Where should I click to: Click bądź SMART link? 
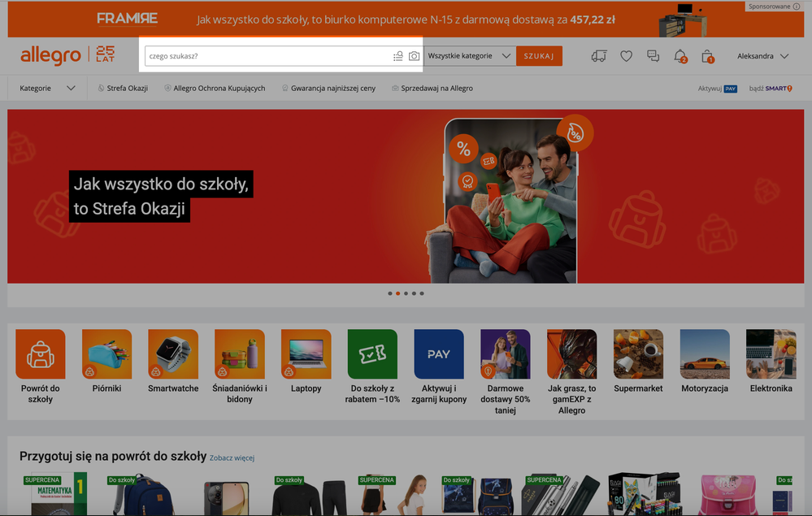tap(771, 89)
